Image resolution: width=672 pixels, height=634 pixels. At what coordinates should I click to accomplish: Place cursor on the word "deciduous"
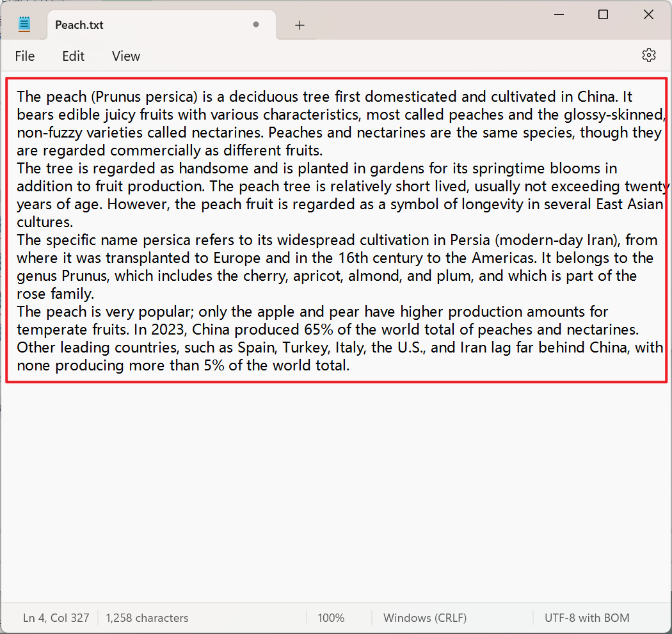click(261, 97)
